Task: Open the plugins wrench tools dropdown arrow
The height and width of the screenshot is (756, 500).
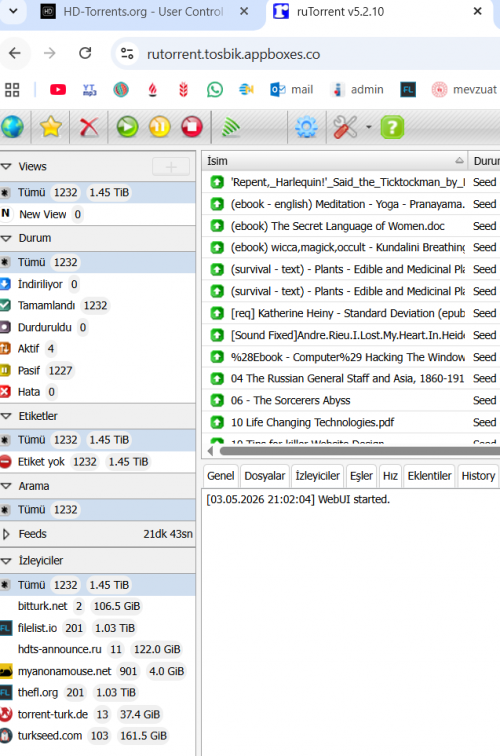Action: coord(369,127)
